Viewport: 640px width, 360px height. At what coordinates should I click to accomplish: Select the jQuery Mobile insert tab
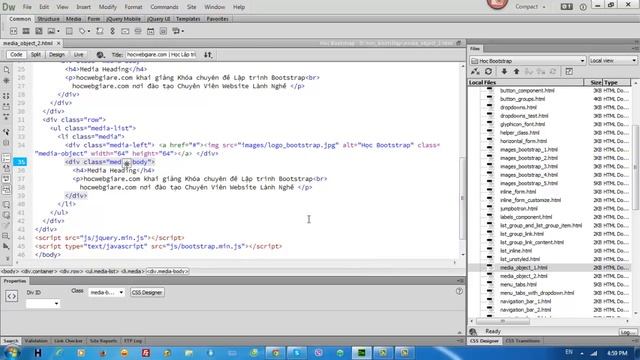tap(123, 19)
